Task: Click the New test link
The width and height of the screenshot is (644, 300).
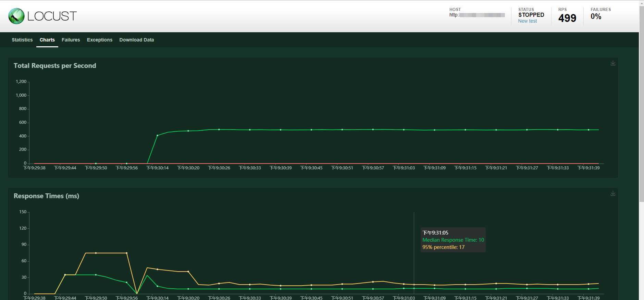Action: tap(528, 21)
